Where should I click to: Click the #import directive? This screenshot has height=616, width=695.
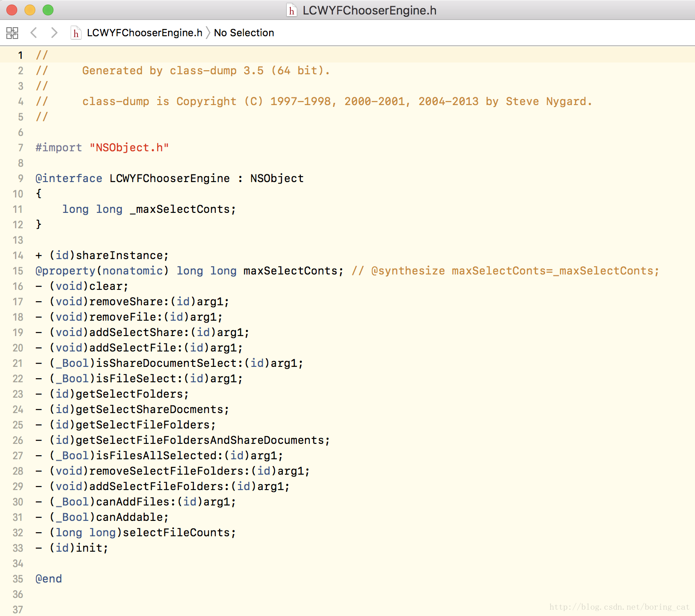[x=59, y=148]
